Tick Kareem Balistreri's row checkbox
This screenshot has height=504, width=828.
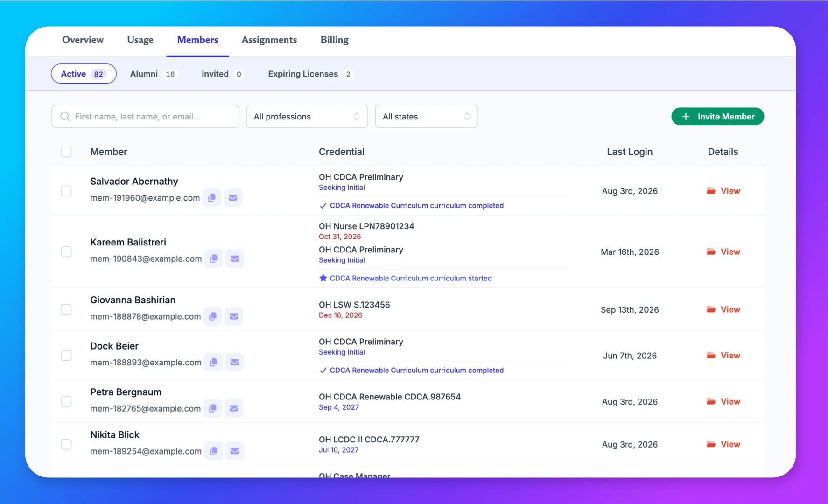point(66,252)
